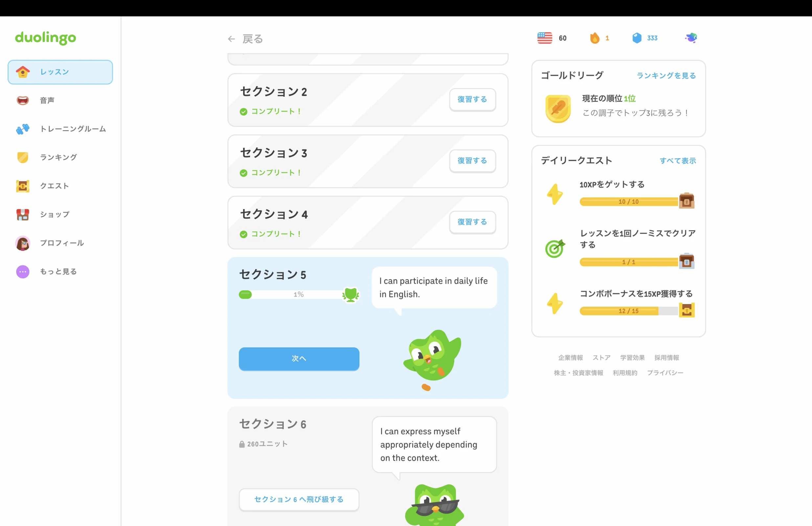Open the 学習効果 footer link
Screen dimensions: 812x526
632,358
